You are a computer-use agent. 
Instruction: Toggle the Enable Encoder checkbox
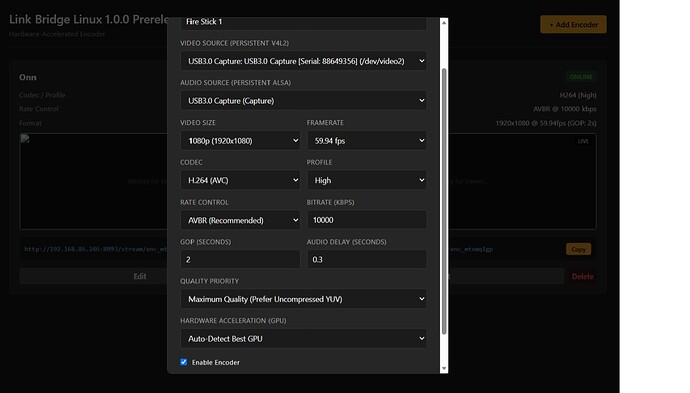tap(184, 362)
